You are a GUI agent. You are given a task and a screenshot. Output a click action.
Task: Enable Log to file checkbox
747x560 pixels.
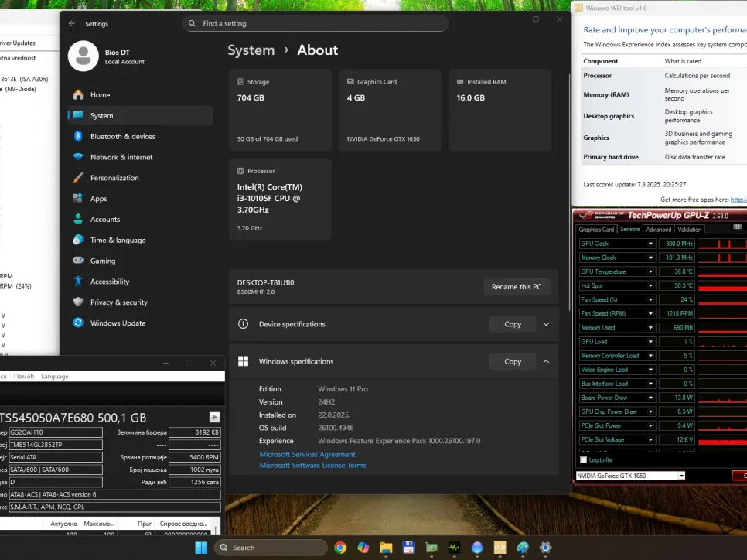pyautogui.click(x=583, y=459)
